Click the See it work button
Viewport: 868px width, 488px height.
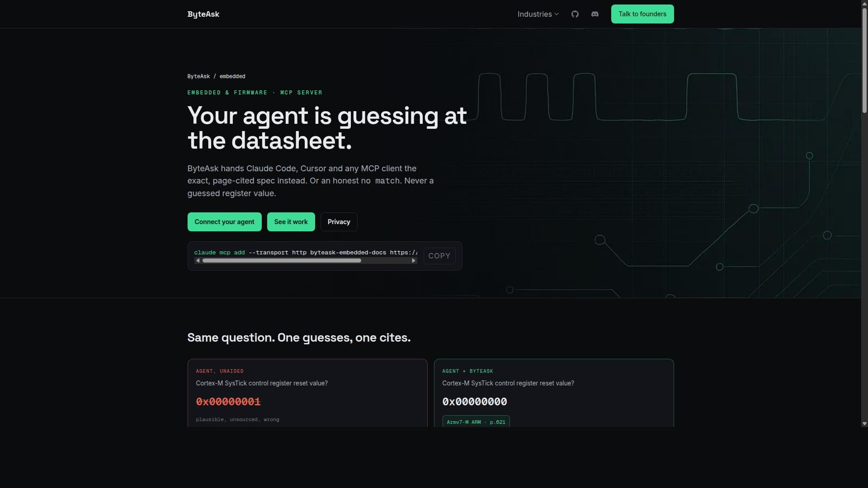[291, 222]
